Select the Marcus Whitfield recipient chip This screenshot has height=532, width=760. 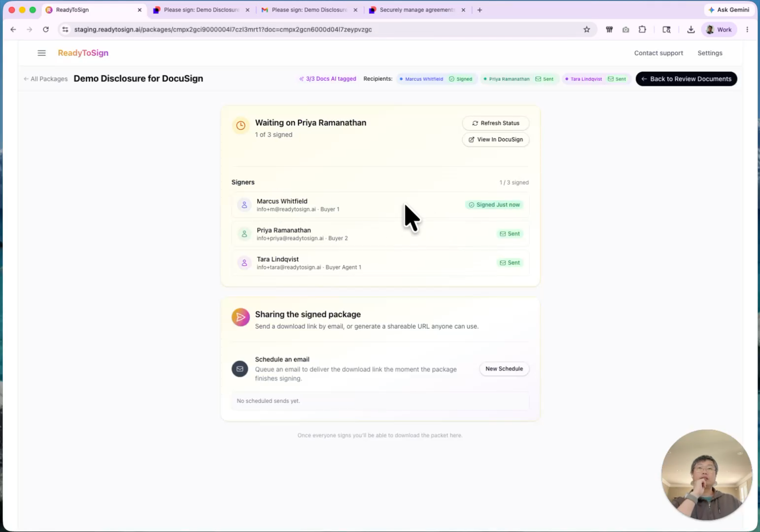coord(436,79)
